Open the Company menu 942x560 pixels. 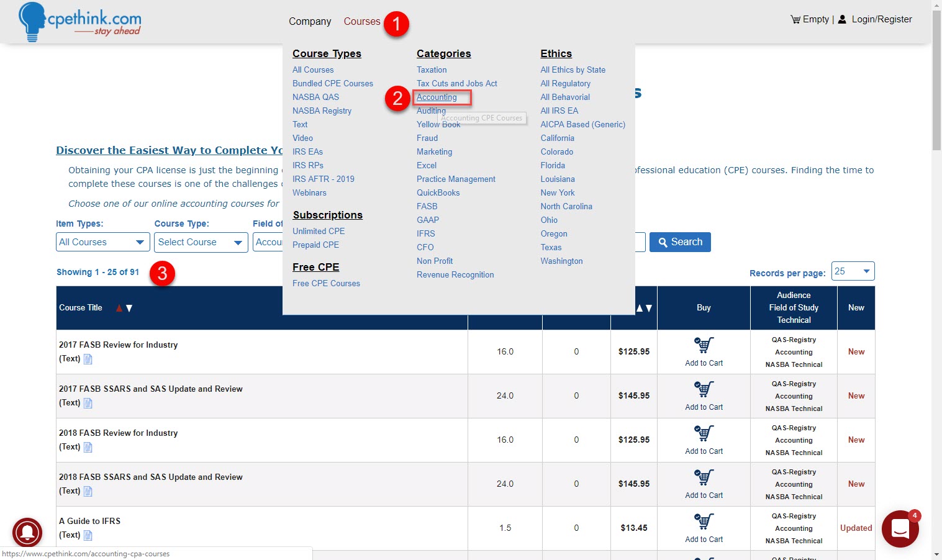(x=309, y=21)
